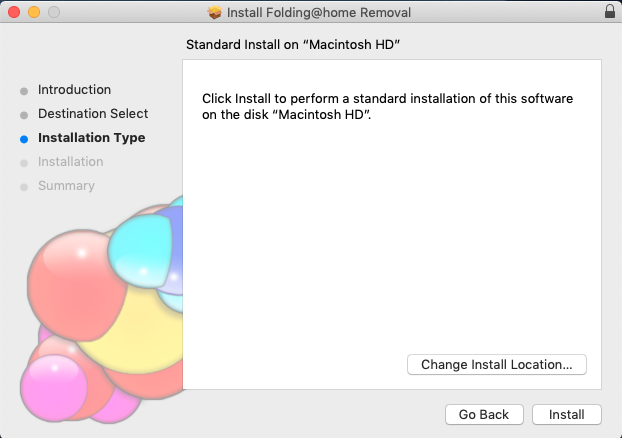Click the "Click Install to perform" instruction text
Screen dimensions: 622x438
(x=388, y=106)
